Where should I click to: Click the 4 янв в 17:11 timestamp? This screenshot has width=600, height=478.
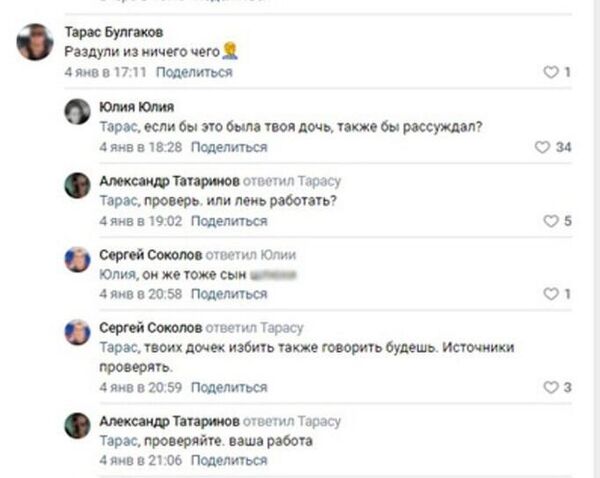coord(106,72)
